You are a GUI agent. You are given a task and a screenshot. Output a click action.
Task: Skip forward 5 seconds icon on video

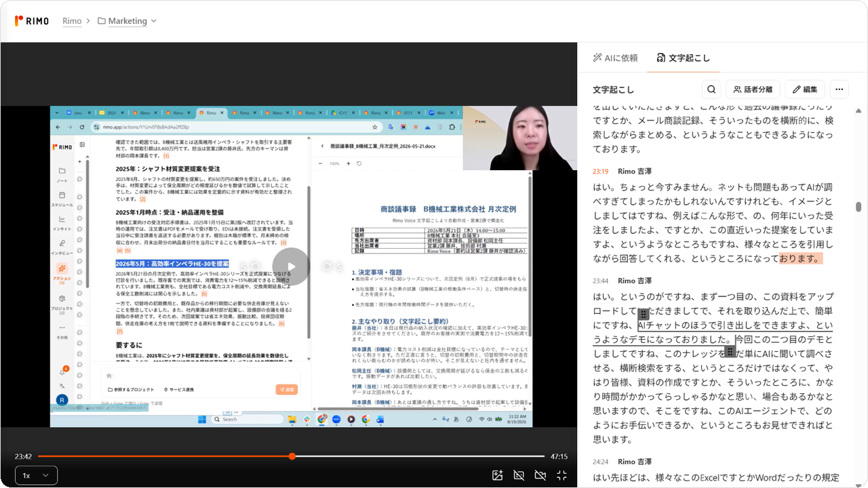pos(332,267)
